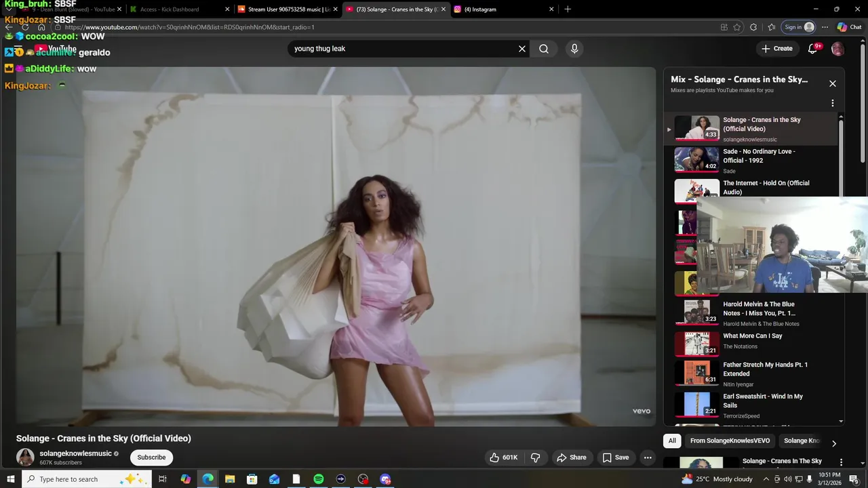Open YouTube notifications bell
This screenshot has height=488, width=868.
(812, 49)
